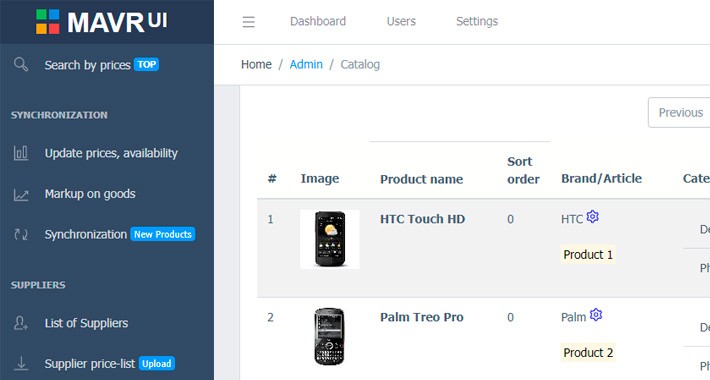Go to Home in breadcrumb
710x380 pixels.
point(256,64)
